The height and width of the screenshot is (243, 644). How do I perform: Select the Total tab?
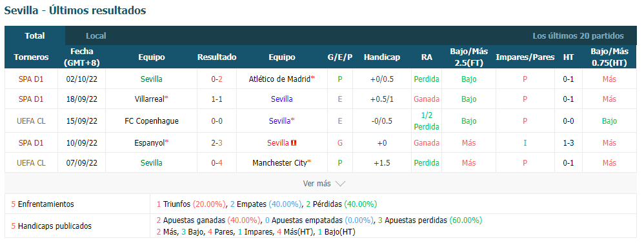[35, 35]
